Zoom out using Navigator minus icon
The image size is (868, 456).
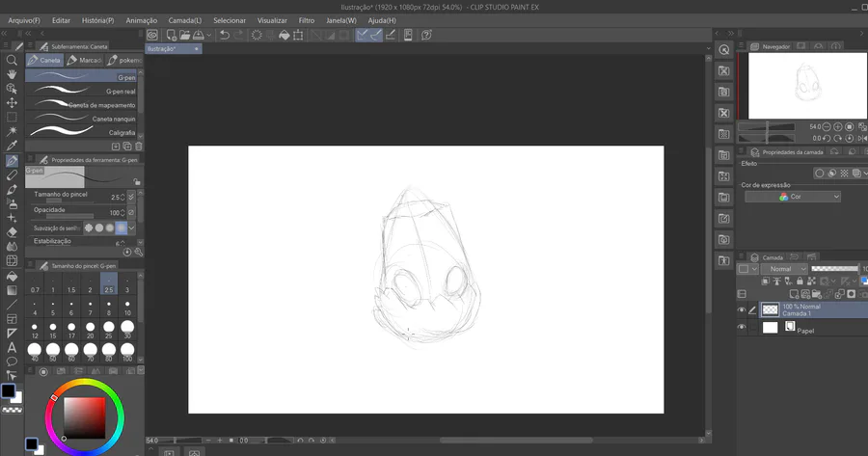click(827, 126)
